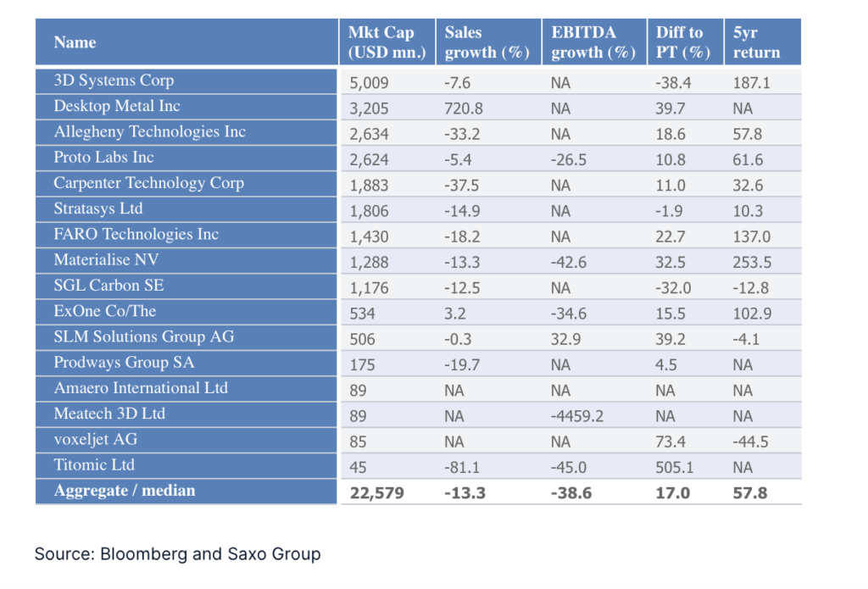Click the Name column header
This screenshot has width=868, height=589.
coord(75,42)
